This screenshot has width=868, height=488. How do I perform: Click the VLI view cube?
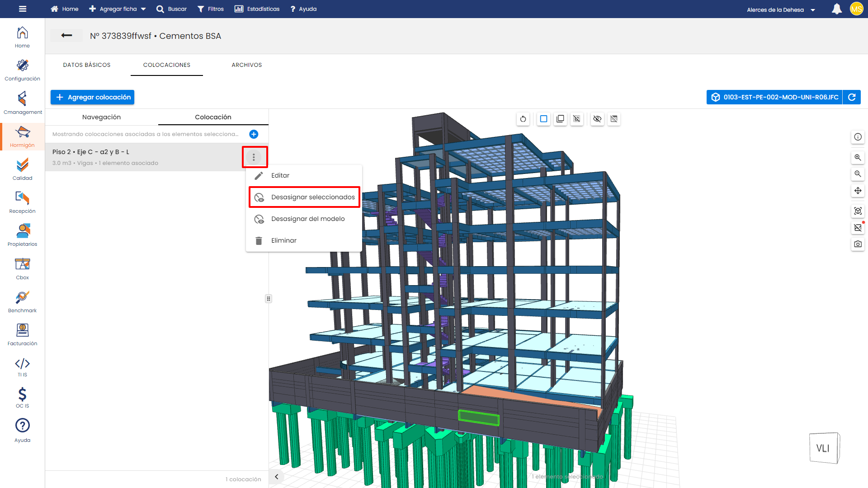coord(823,448)
